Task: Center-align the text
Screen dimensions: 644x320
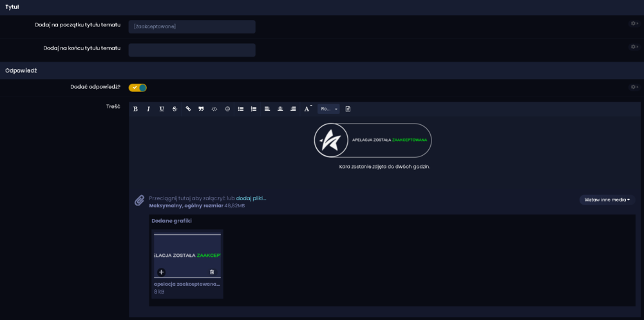Action: [280, 109]
